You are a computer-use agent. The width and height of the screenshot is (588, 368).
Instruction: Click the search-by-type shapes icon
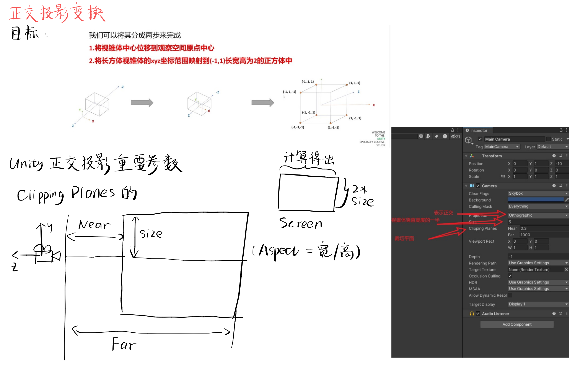click(x=428, y=136)
